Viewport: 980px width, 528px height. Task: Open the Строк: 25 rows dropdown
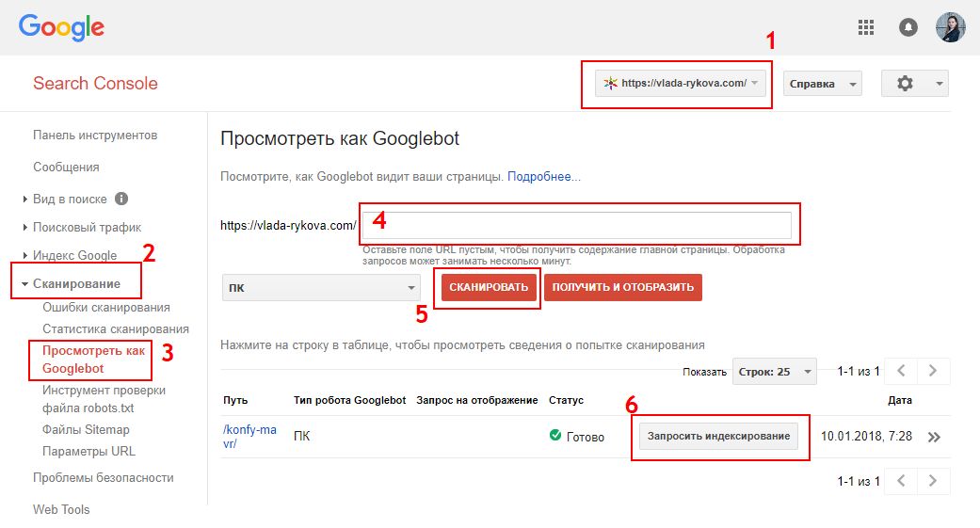coord(775,372)
